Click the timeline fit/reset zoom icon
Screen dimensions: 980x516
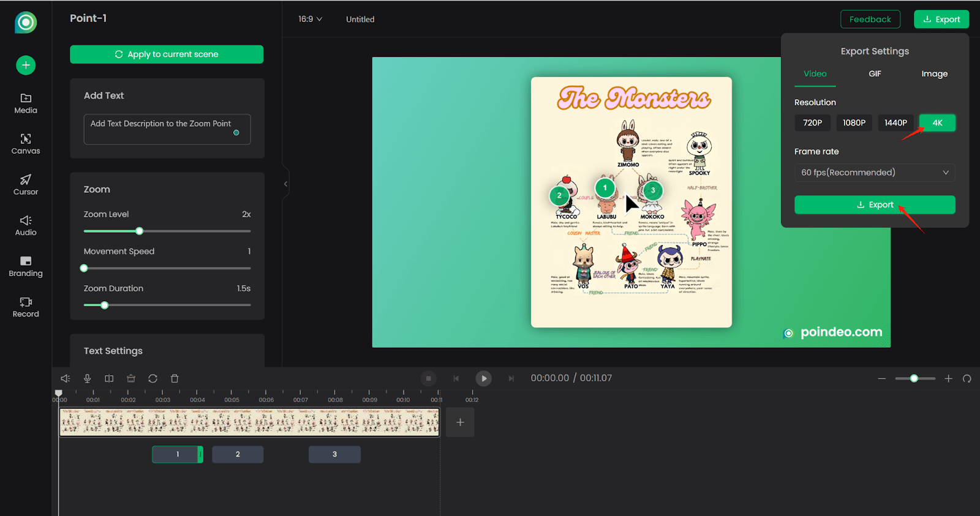(x=967, y=378)
